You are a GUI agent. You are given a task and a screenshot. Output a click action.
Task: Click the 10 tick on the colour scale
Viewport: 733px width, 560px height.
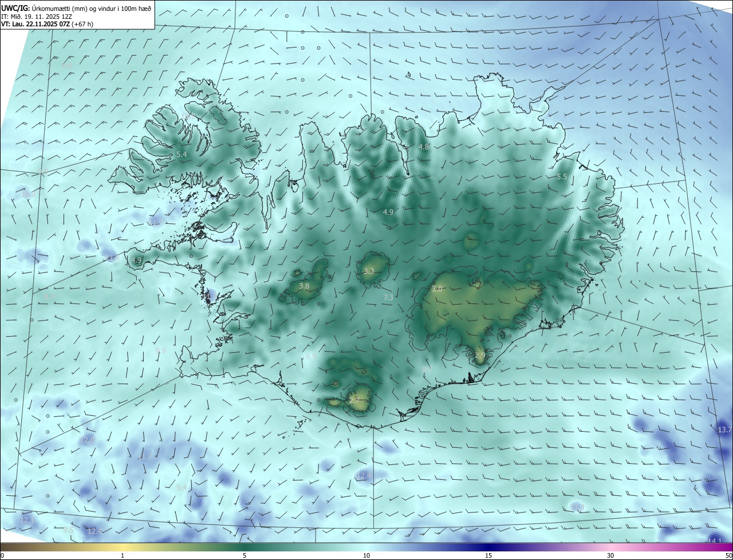(x=366, y=555)
